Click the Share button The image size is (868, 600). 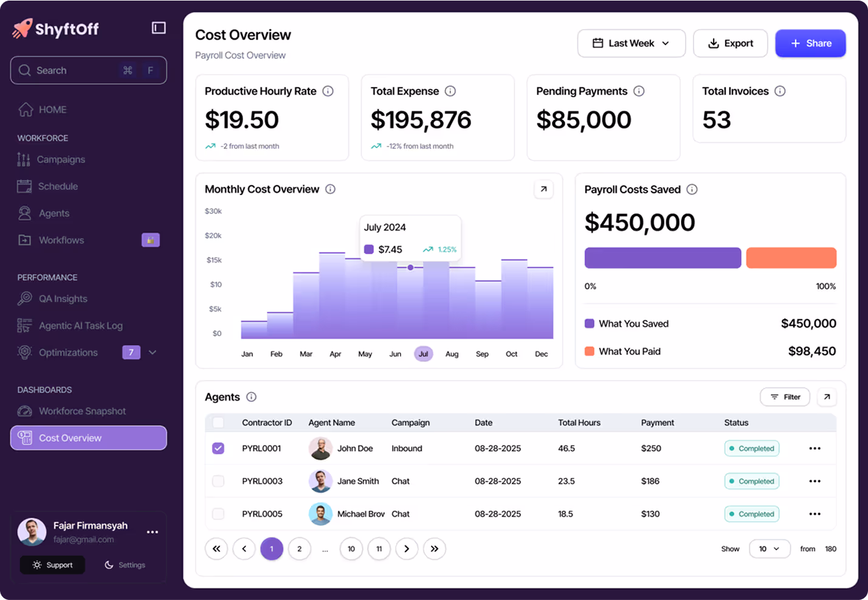click(810, 43)
